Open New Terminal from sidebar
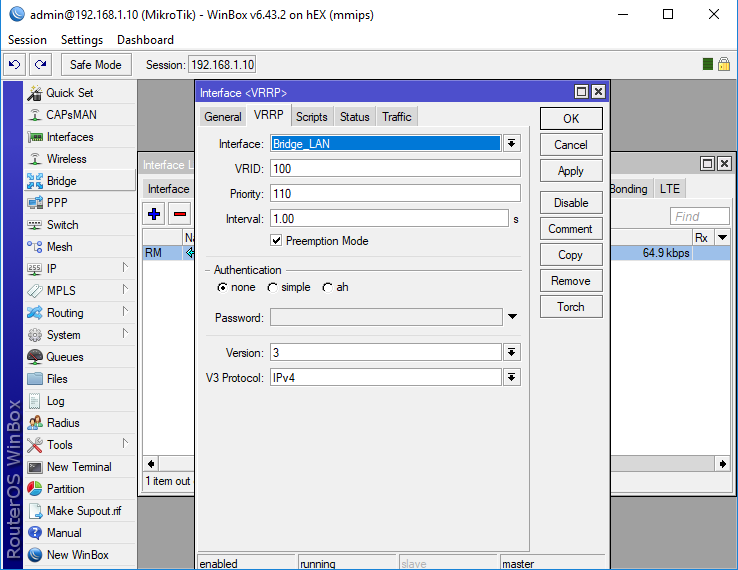The width and height of the screenshot is (738, 570). [x=80, y=467]
